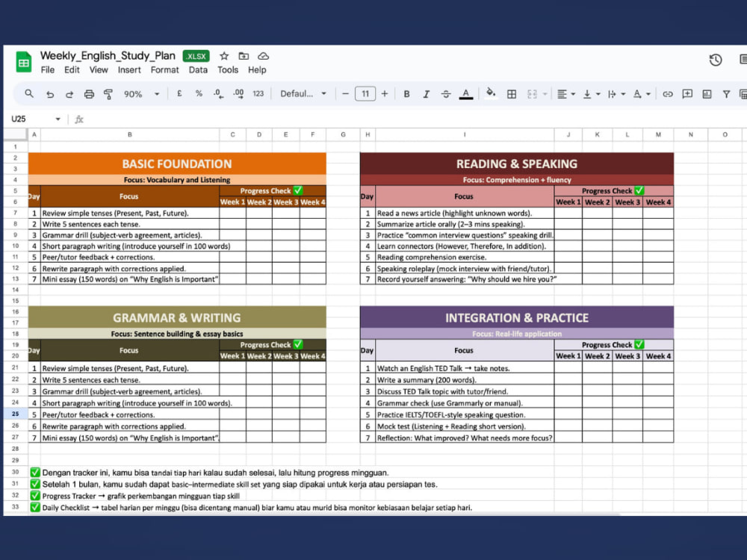Open the text color picker
The height and width of the screenshot is (560, 747).
pyautogui.click(x=466, y=94)
